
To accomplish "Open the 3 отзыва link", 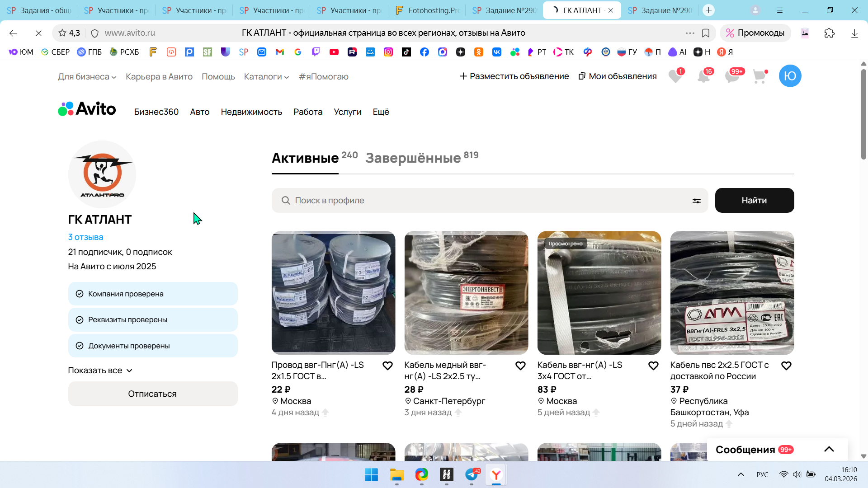I will (85, 237).
